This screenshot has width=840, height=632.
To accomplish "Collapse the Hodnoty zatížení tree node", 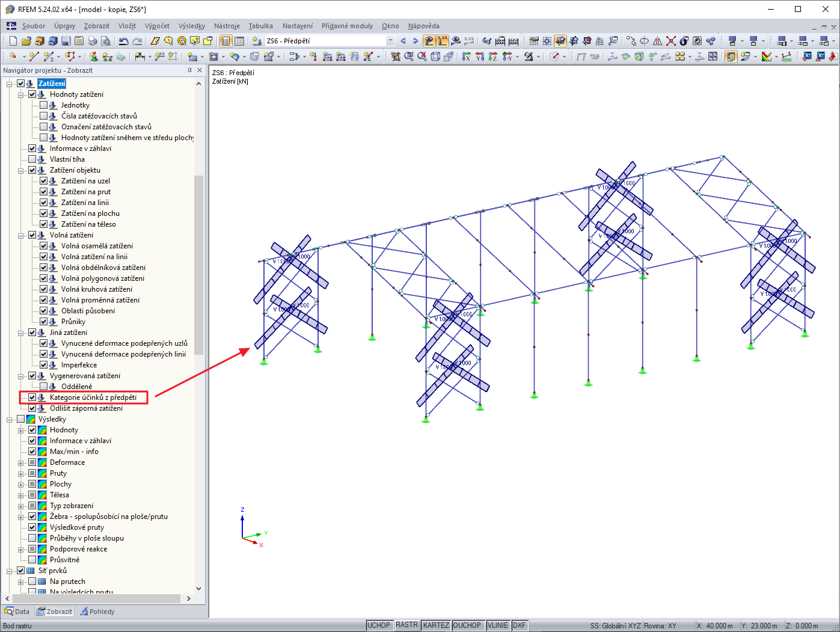I will 21,94.
